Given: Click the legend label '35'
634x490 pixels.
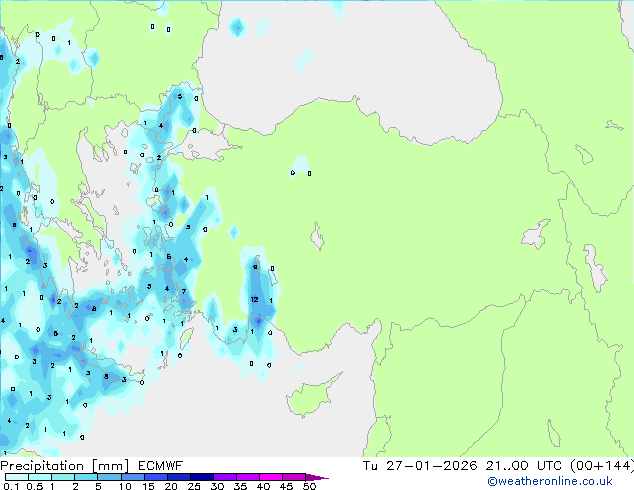Looking at the screenshot, I should click(x=240, y=486).
